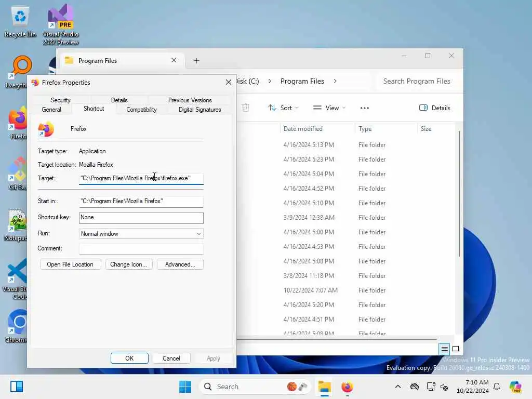This screenshot has width=532, height=399.
Task: Click the Shortcut key field
Action: (141, 218)
